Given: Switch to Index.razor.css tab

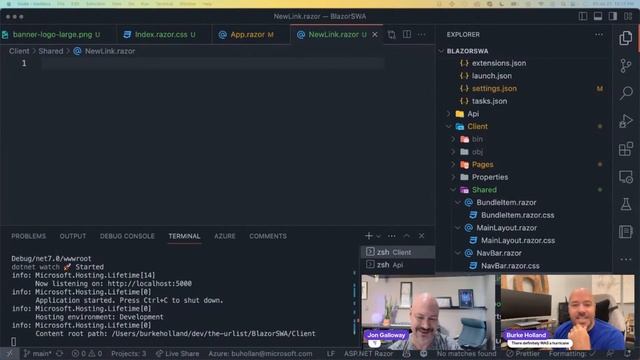Looking at the screenshot, I should (x=165, y=35).
